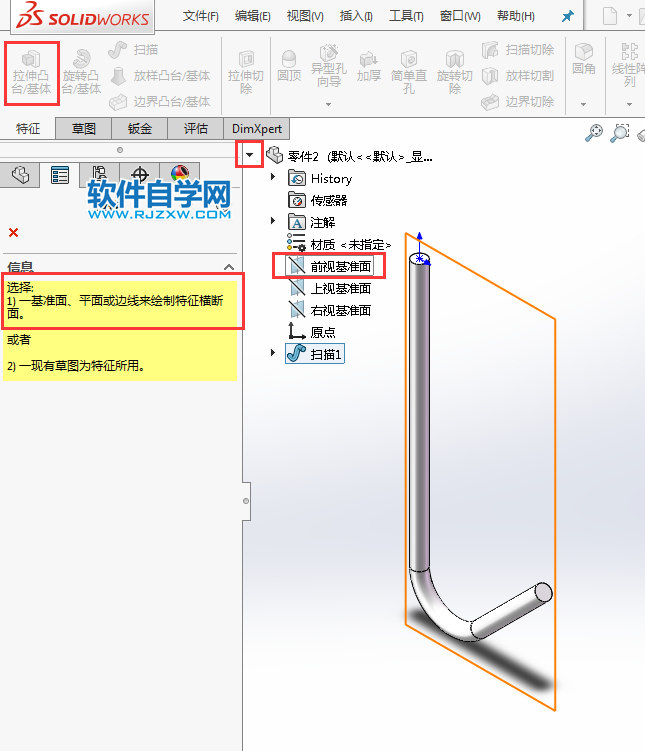Select the 旋转凸台/基体 revolve boss tool
Viewport: 645px width, 751px height.
point(81,73)
